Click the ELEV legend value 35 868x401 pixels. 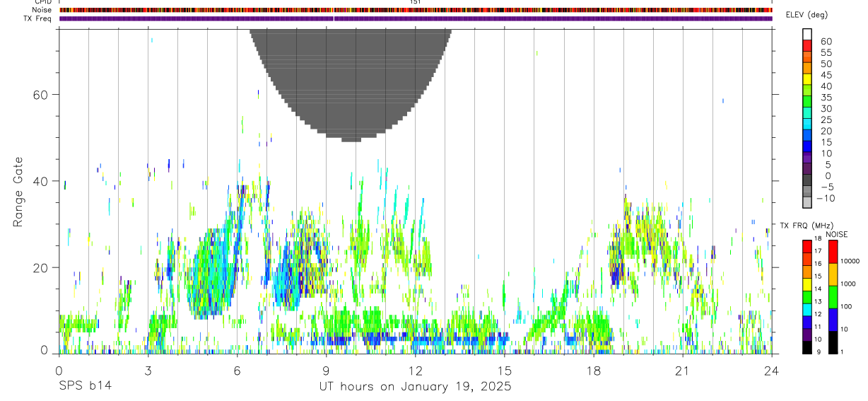point(826,98)
